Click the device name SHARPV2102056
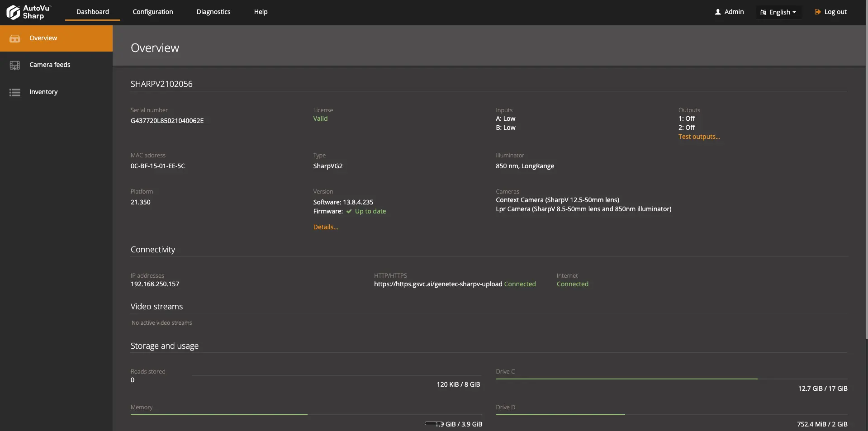Image resolution: width=868 pixels, height=431 pixels. point(161,84)
